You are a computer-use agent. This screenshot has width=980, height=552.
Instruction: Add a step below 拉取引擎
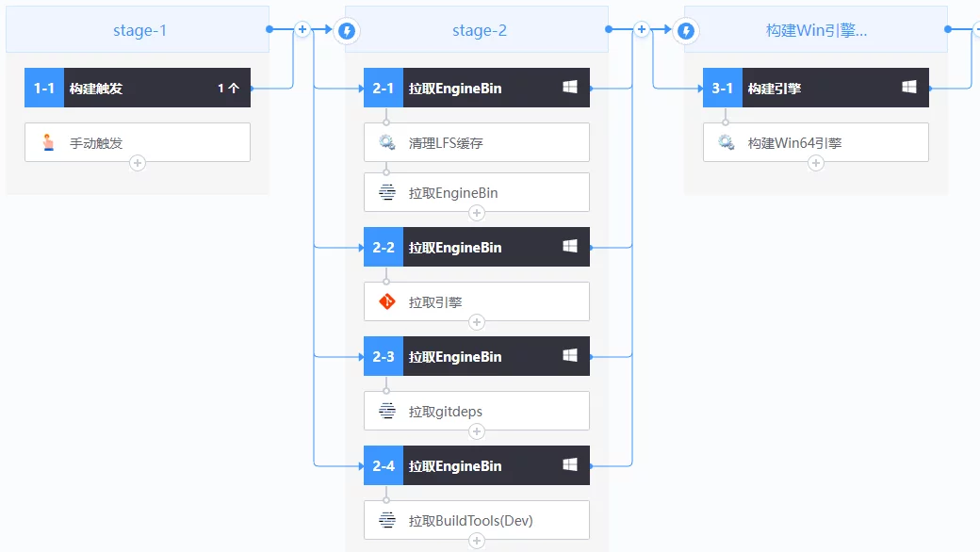pos(477,322)
